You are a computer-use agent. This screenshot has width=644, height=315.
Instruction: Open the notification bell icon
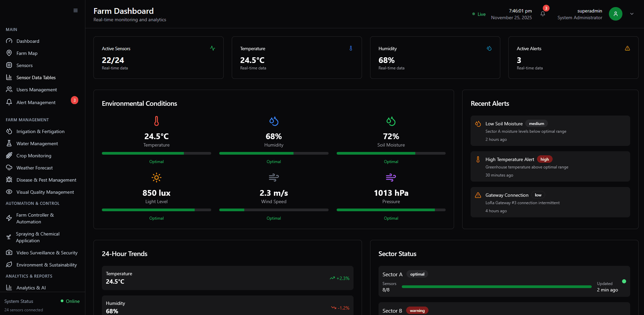click(x=543, y=14)
